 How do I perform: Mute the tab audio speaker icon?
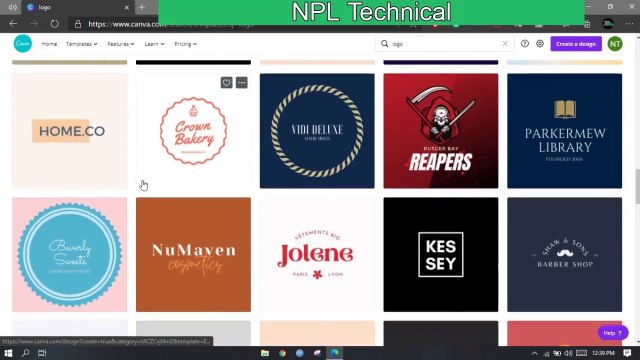pos(13,7)
